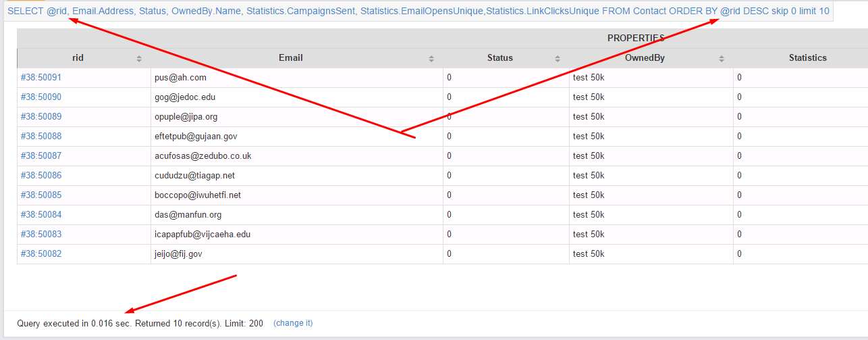
Task: Select the pus@ah.com email cell
Action: 297,77
